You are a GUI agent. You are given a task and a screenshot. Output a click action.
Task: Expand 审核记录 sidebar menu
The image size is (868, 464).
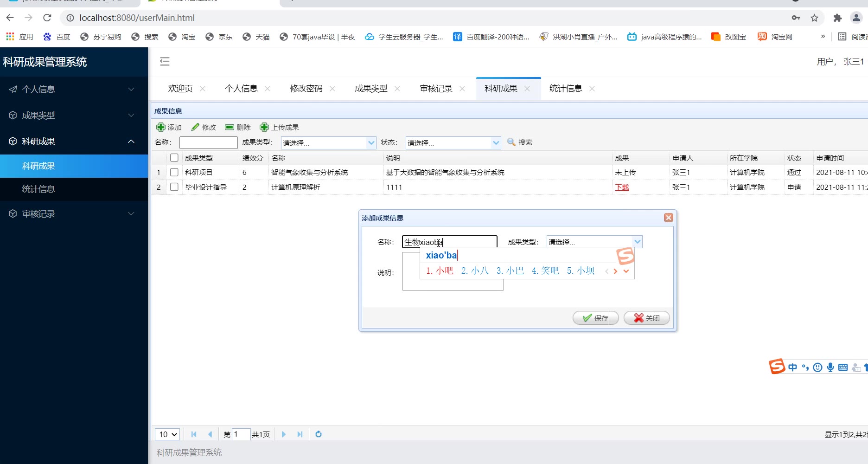74,213
